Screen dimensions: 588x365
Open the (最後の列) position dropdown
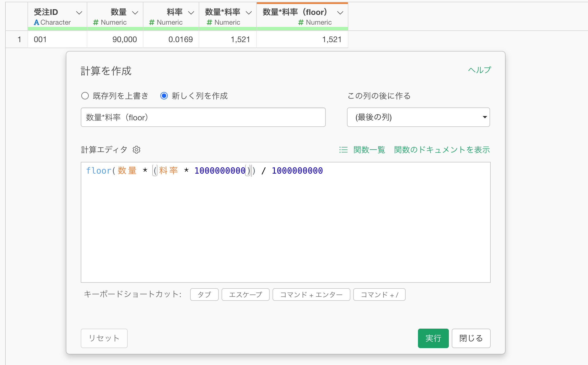(418, 117)
